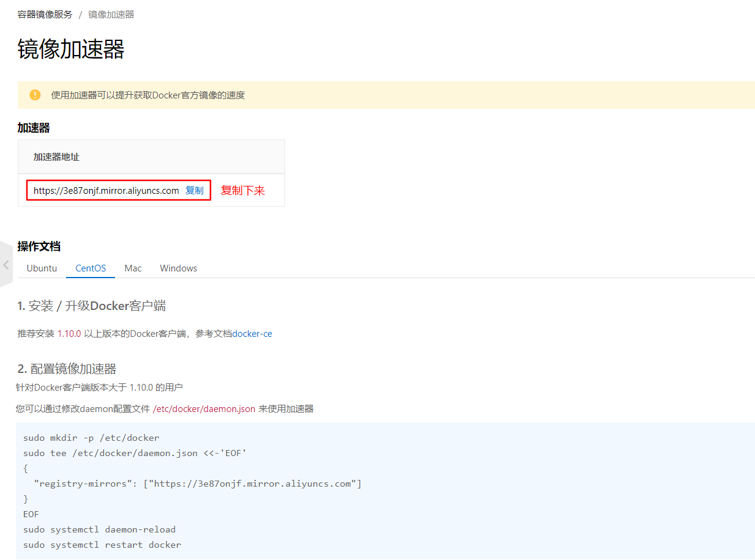The image size is (755, 560).
Task: Click the /etc/docker/daemon.json path text
Action: coord(204,408)
